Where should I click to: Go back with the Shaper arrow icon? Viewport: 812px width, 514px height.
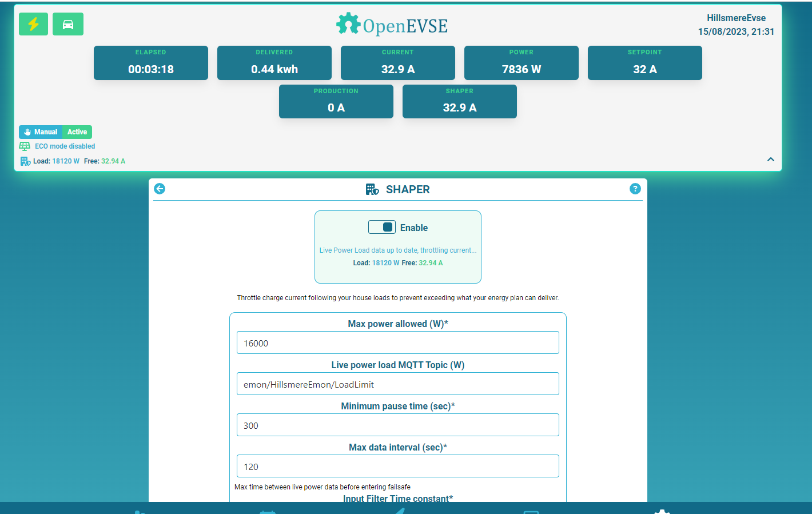click(160, 189)
